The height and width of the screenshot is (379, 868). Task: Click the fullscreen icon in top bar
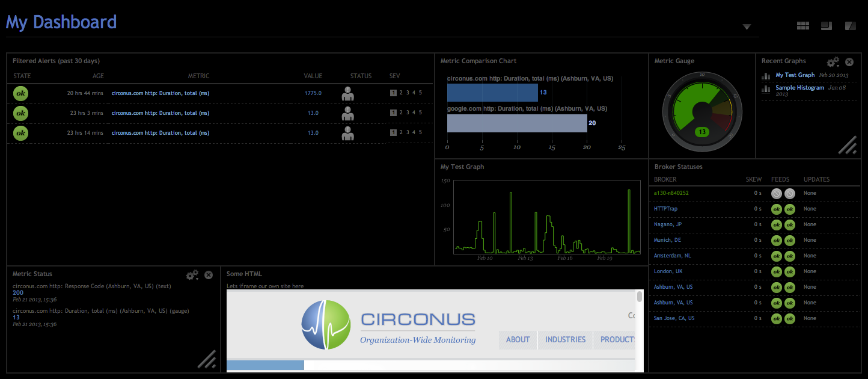coord(827,25)
